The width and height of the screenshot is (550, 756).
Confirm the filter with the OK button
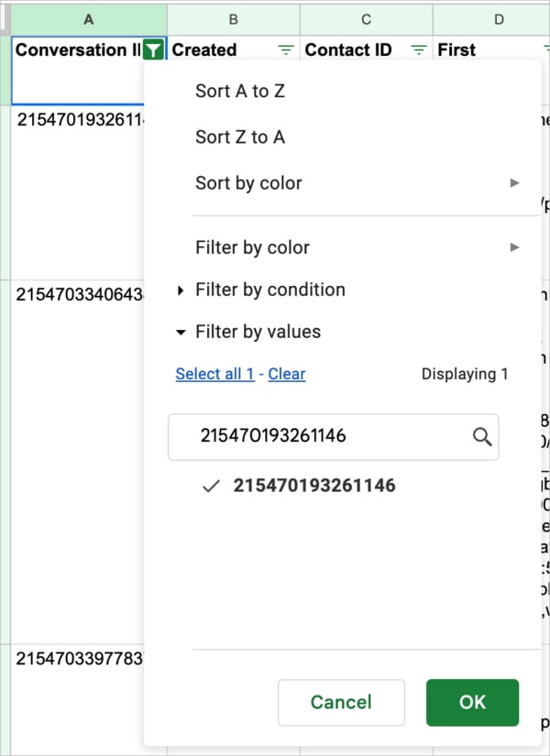click(x=472, y=702)
